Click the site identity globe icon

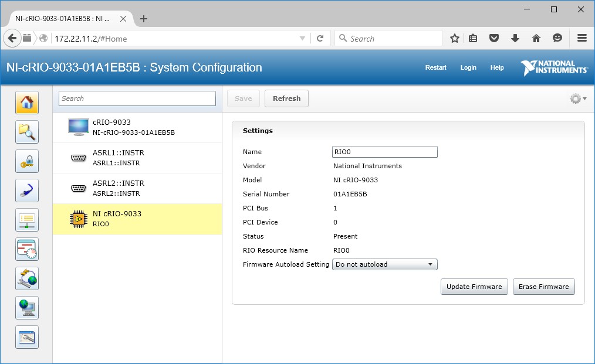coord(43,38)
